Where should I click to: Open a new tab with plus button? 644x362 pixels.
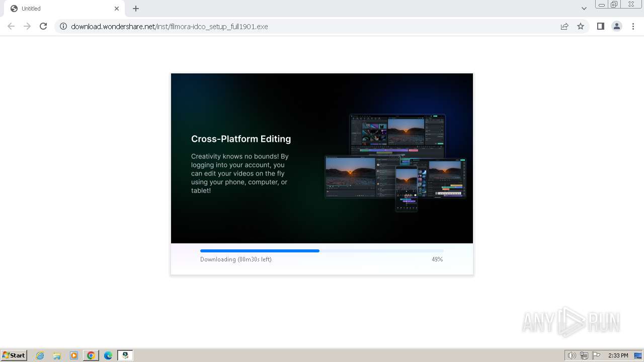(x=136, y=9)
